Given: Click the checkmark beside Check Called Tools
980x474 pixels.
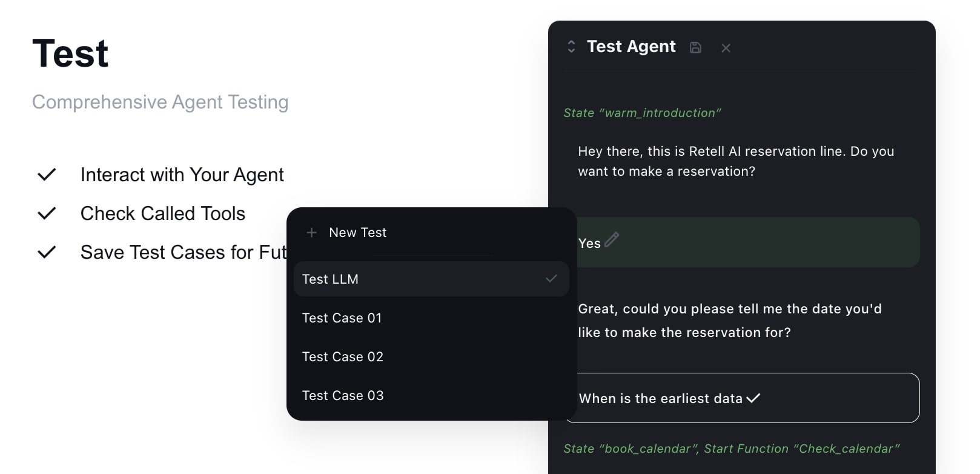Looking at the screenshot, I should pos(47,213).
